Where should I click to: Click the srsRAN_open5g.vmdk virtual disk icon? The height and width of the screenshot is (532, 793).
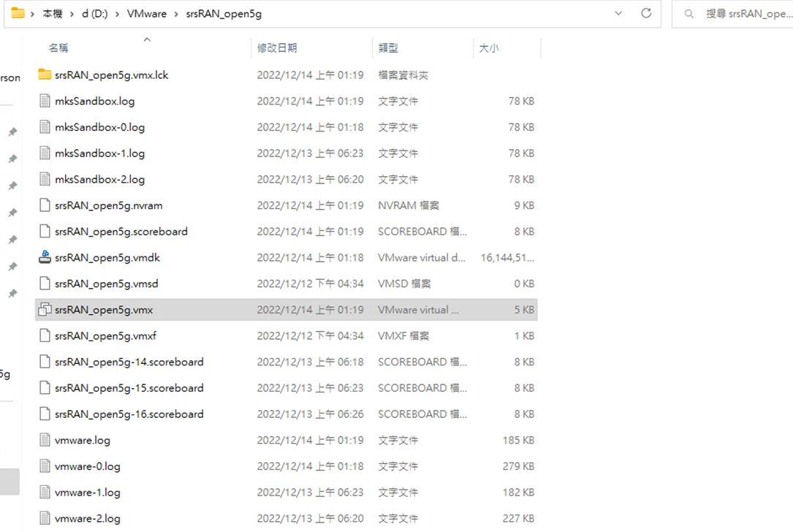(x=45, y=257)
